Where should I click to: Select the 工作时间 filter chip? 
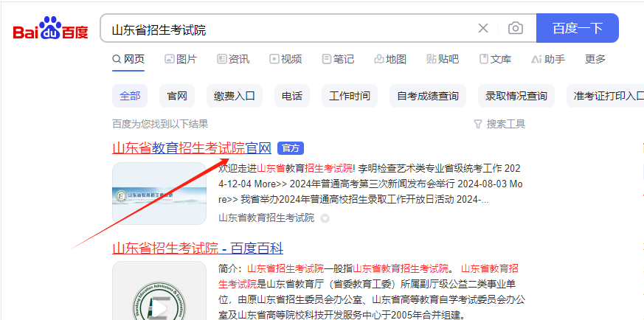[x=350, y=96]
